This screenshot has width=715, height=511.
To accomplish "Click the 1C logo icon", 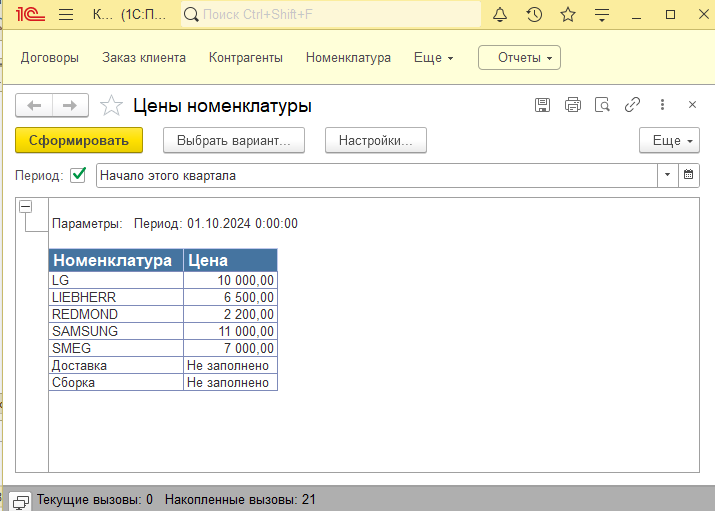I will click(x=30, y=15).
